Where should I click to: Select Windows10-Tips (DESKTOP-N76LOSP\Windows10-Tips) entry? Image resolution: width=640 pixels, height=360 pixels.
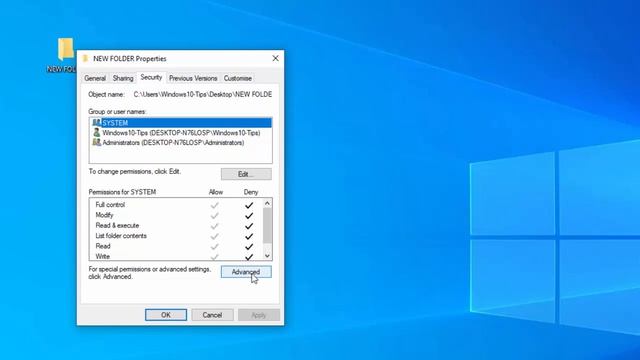[x=181, y=133]
